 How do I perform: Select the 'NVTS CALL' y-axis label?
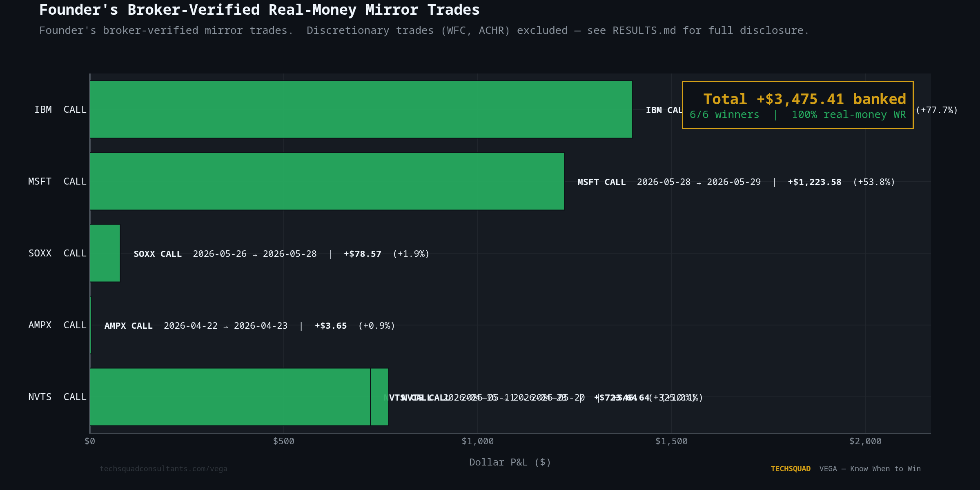(57, 397)
